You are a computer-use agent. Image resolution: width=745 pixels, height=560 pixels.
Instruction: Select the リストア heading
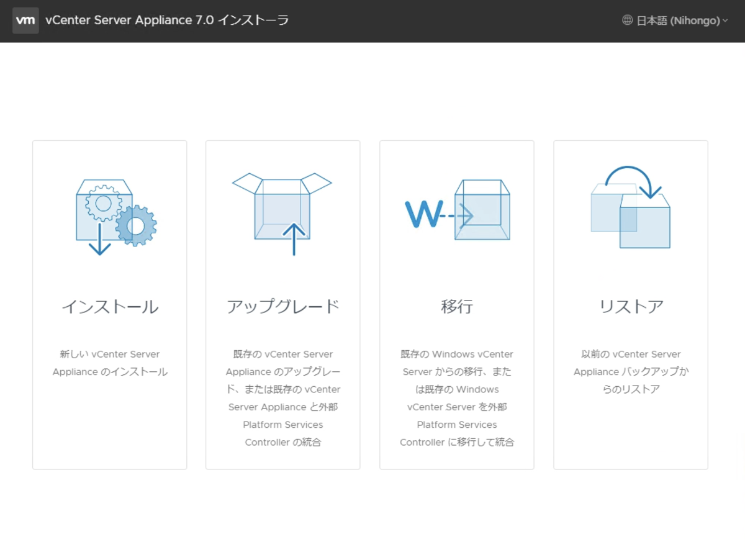631,307
